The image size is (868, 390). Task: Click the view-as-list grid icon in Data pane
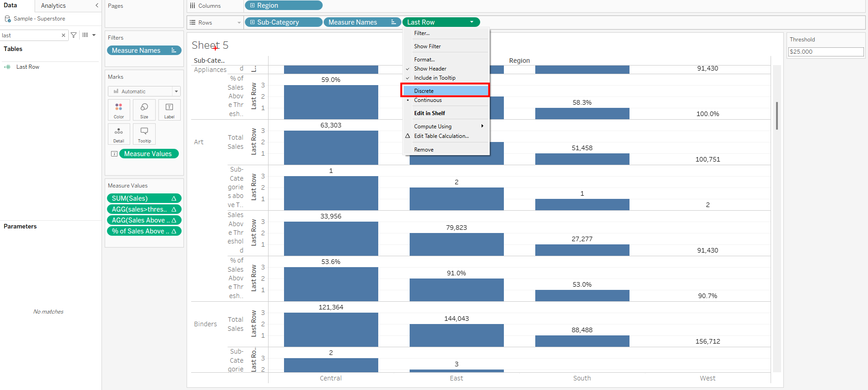click(x=85, y=35)
